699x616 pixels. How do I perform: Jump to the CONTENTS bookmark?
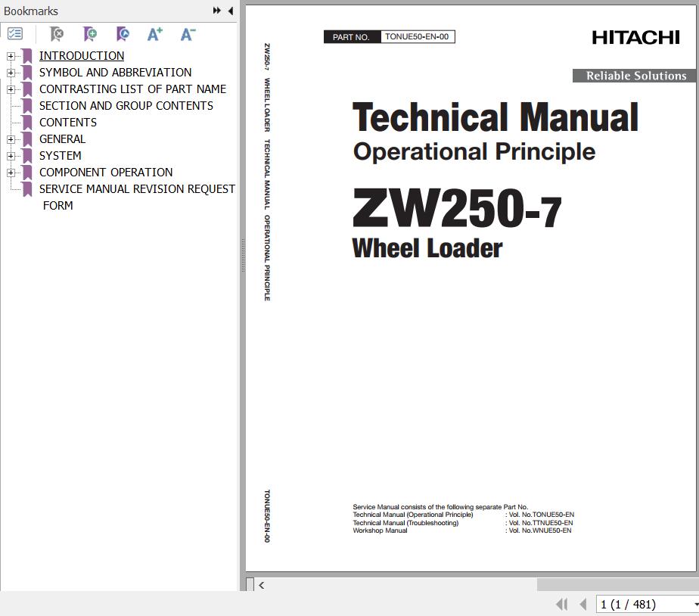pyautogui.click(x=68, y=123)
